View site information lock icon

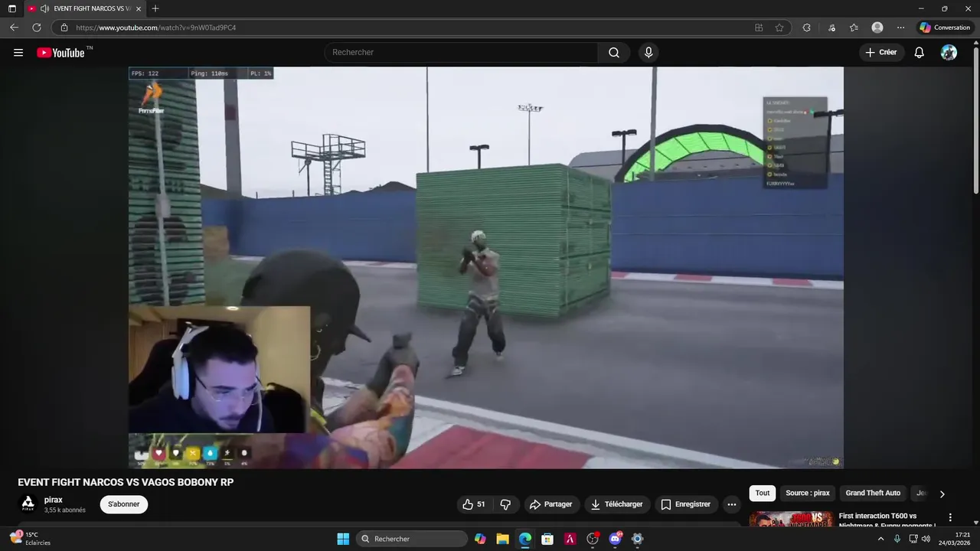[64, 28]
